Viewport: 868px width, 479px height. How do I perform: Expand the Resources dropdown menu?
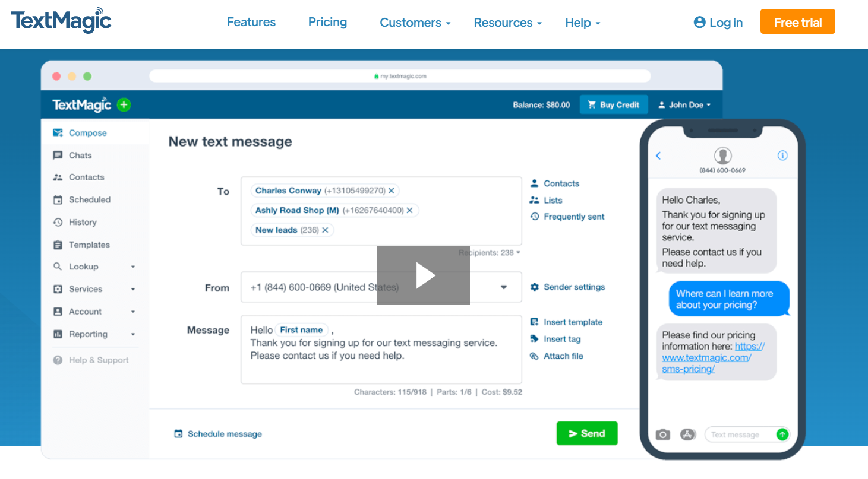pos(508,23)
